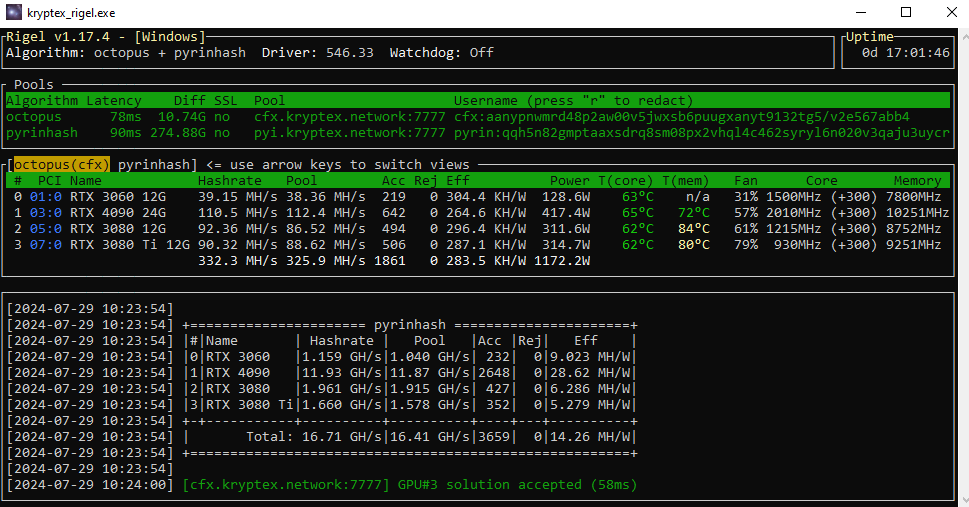
Task: Click the 10251MHz memory clock value
Action: (918, 213)
